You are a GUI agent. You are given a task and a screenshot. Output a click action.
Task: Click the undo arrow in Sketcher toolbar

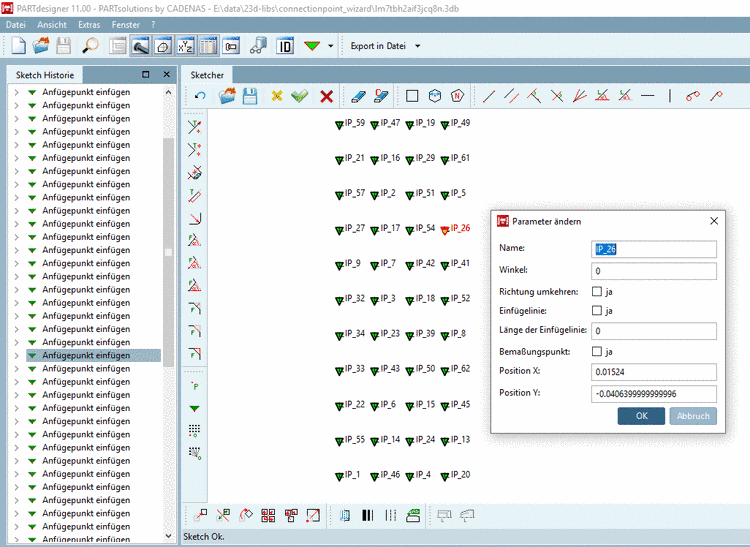pos(200,96)
